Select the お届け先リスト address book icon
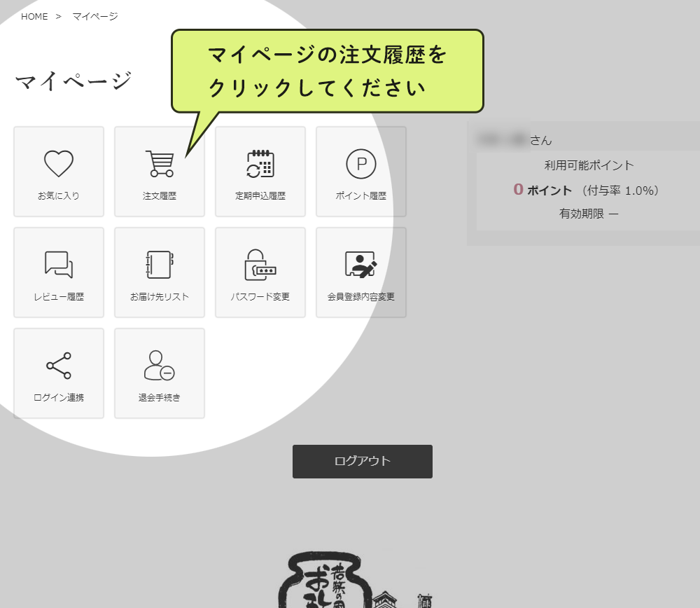Viewport: 700px width, 608px height. point(160,272)
